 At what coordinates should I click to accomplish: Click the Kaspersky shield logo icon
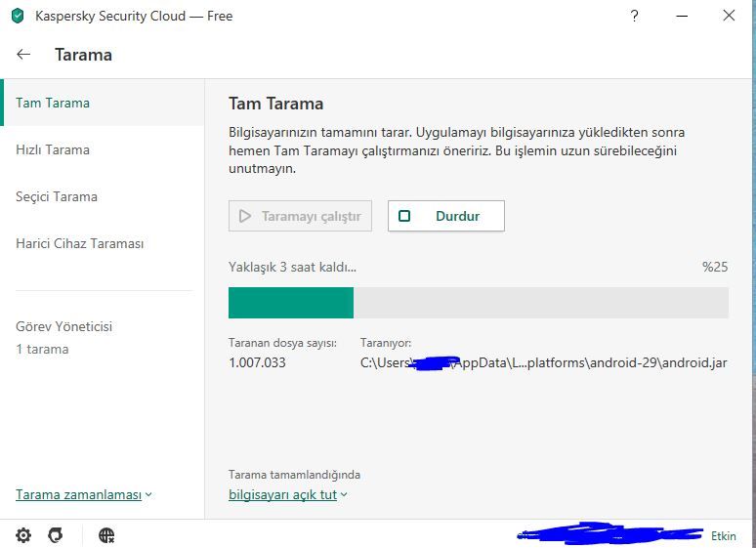[17, 16]
